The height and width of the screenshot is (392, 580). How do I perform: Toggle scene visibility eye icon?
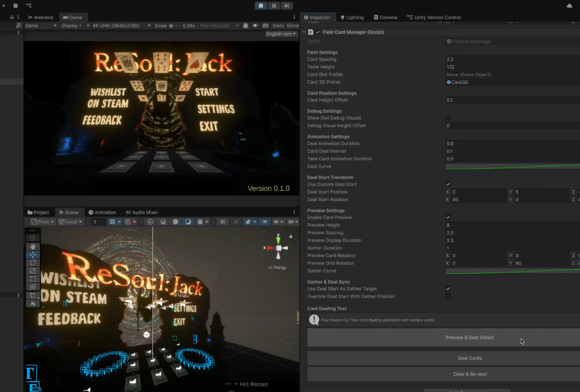[x=264, y=222]
